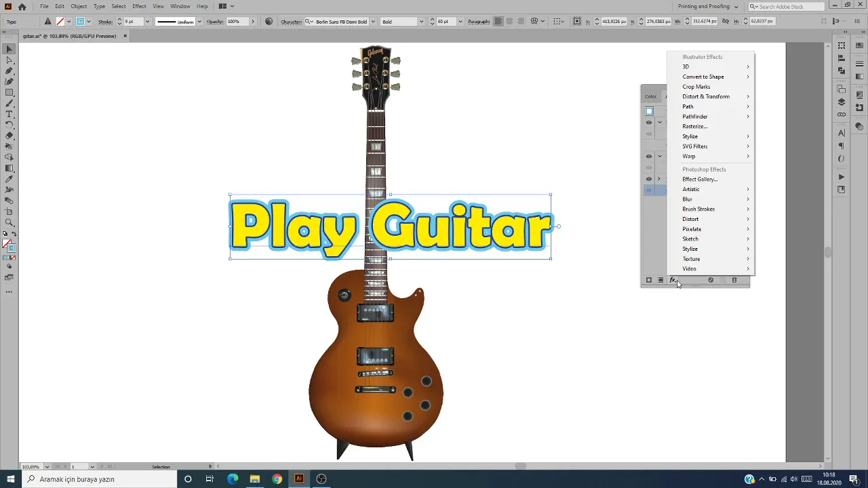
Task: Swap fill and stroke colors
Action: (x=14, y=234)
